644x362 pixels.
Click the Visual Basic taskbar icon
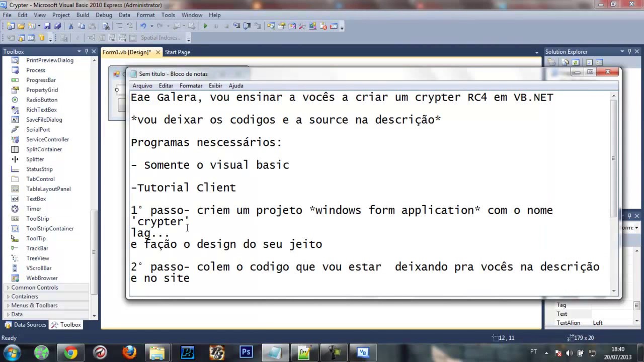363,352
